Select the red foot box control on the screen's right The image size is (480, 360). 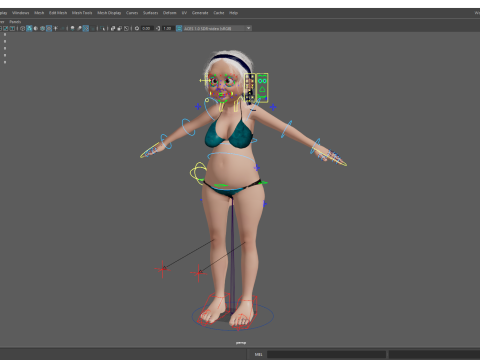[x=243, y=312]
